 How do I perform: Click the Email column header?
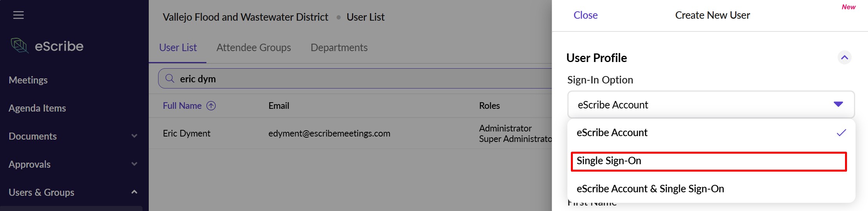point(279,106)
